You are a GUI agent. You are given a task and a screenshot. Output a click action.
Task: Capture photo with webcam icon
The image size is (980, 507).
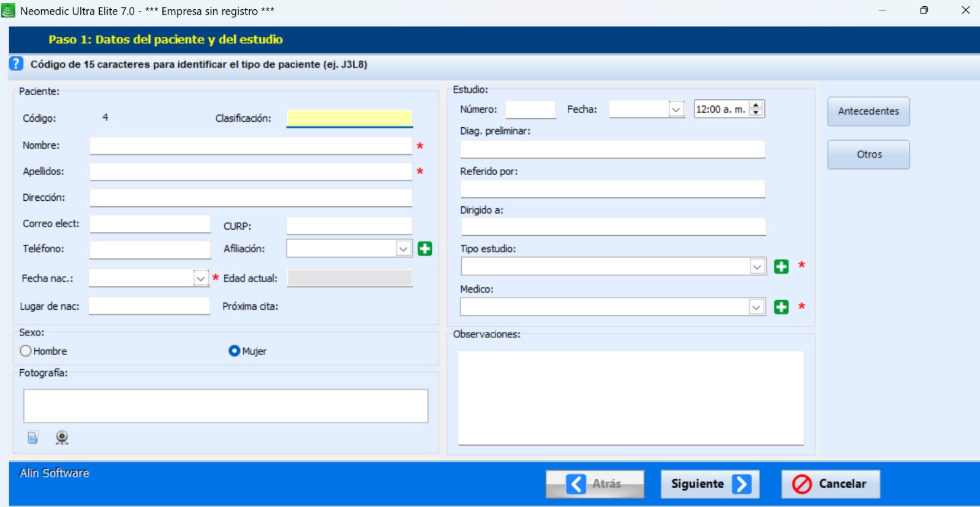(62, 437)
